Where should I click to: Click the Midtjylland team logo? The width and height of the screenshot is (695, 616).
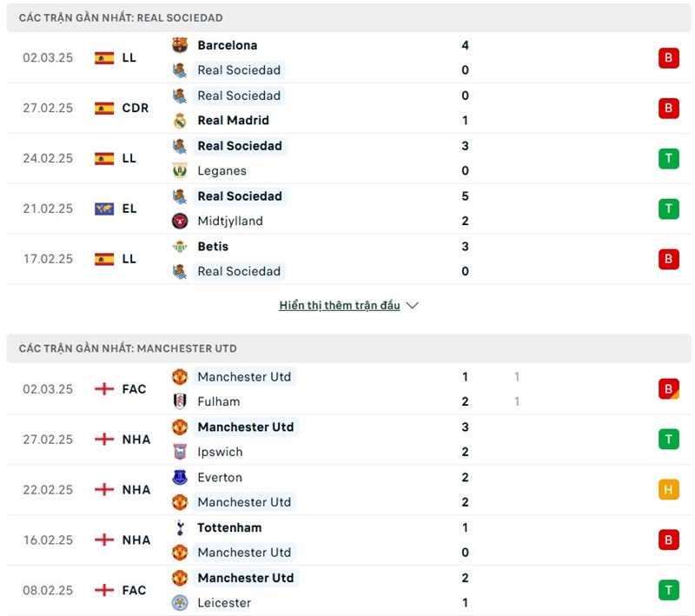[180, 222]
